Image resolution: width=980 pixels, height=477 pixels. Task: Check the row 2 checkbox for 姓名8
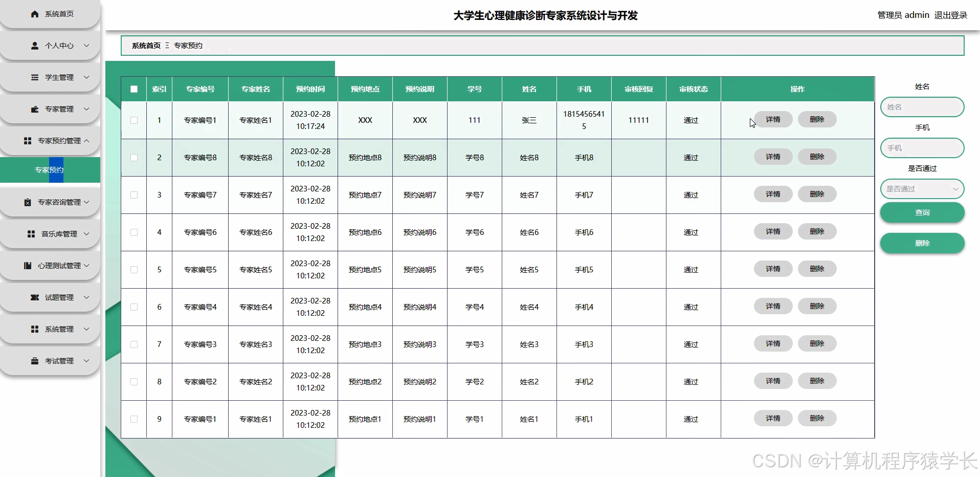click(134, 158)
